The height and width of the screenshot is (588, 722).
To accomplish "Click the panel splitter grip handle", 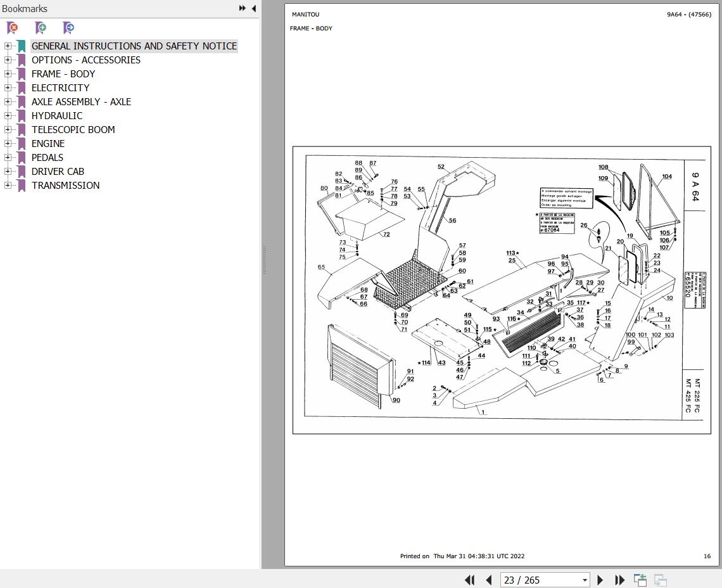I will click(x=264, y=260).
